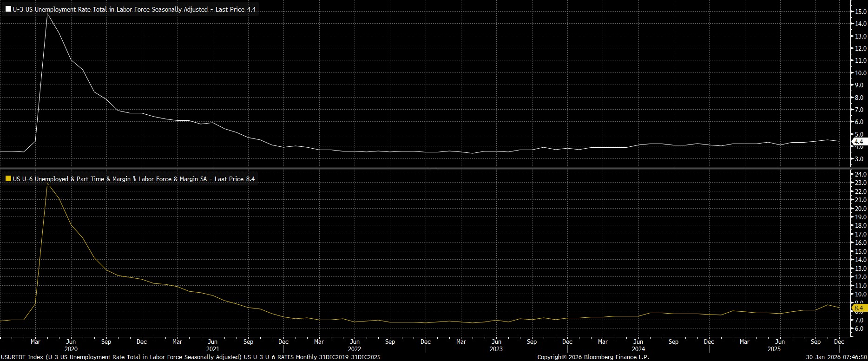Click the USURTOT Index description in the footer
The image size is (868, 361).
(191, 357)
